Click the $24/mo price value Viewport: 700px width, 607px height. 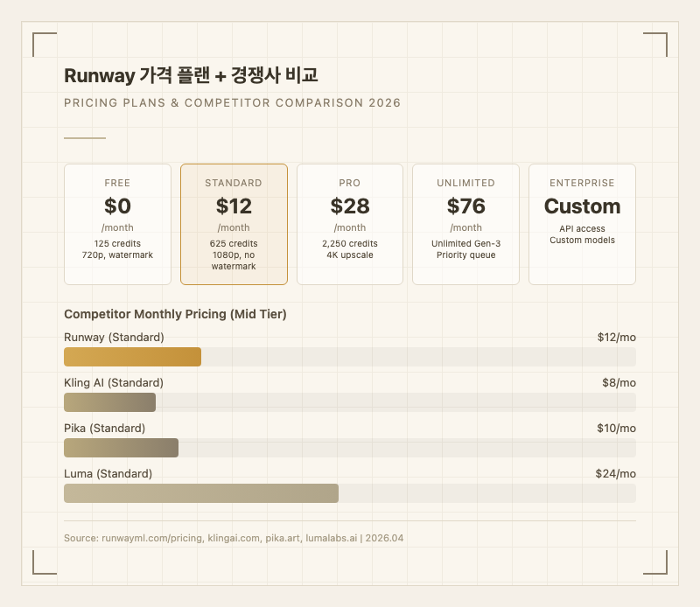(x=615, y=474)
